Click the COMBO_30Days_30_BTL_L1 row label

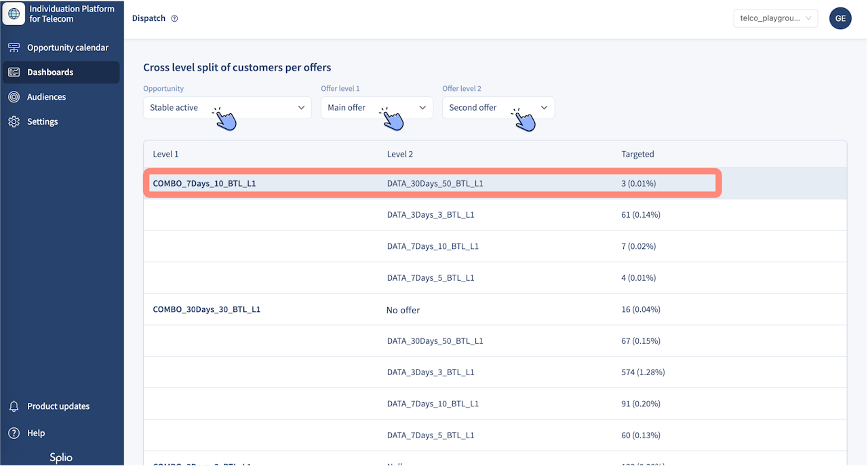[x=207, y=309]
